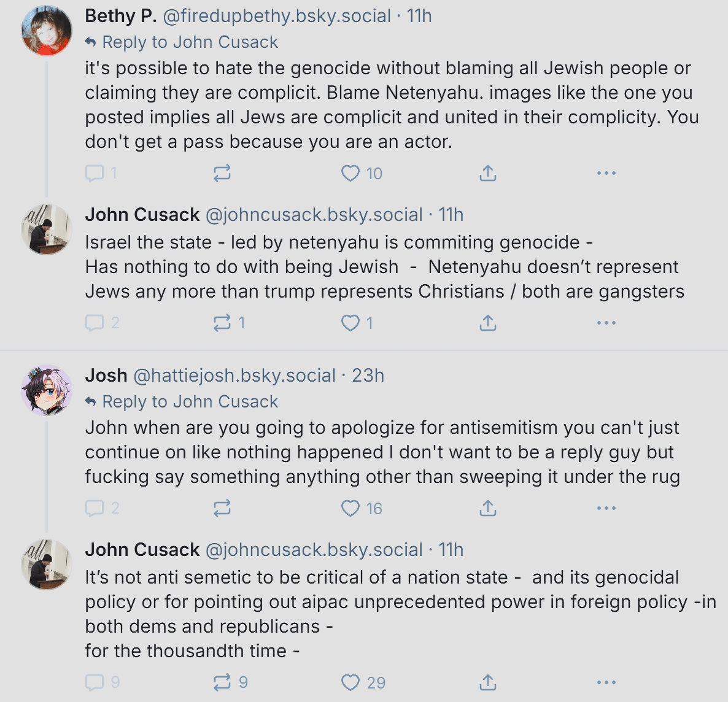
Task: Repost Cusack's post with 9 reposts
Action: click(230, 682)
